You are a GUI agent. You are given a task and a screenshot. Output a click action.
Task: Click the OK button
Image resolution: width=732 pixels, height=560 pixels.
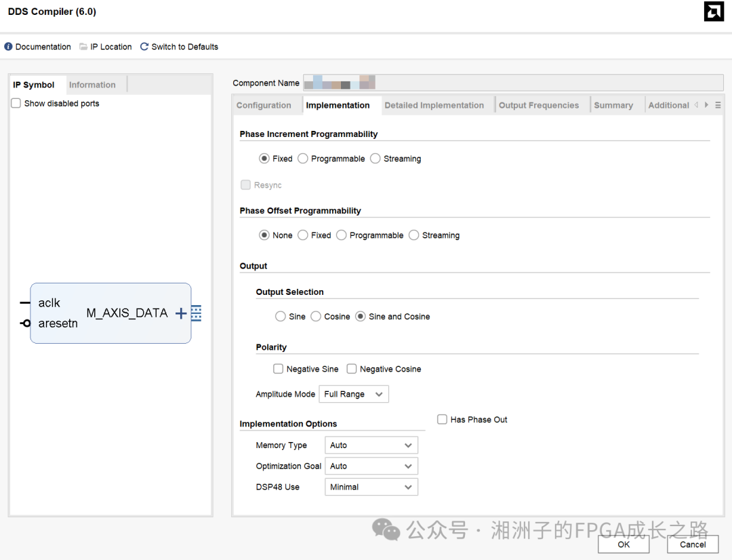click(x=624, y=544)
